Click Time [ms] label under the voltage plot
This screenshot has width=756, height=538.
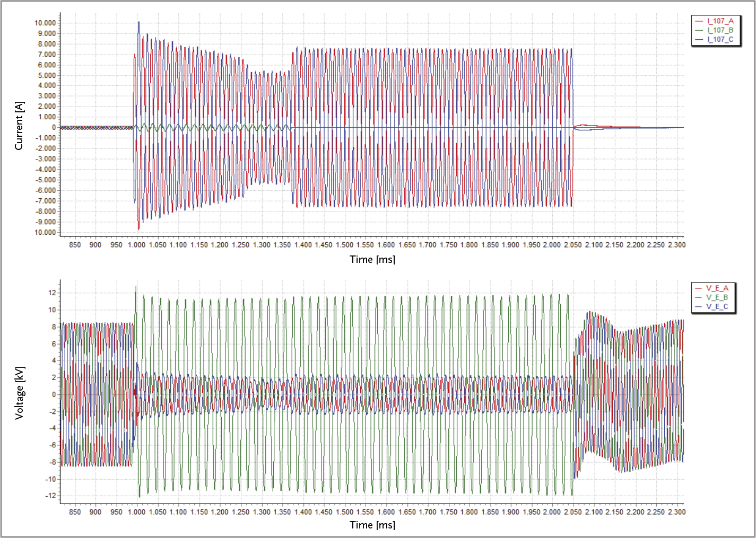click(372, 525)
